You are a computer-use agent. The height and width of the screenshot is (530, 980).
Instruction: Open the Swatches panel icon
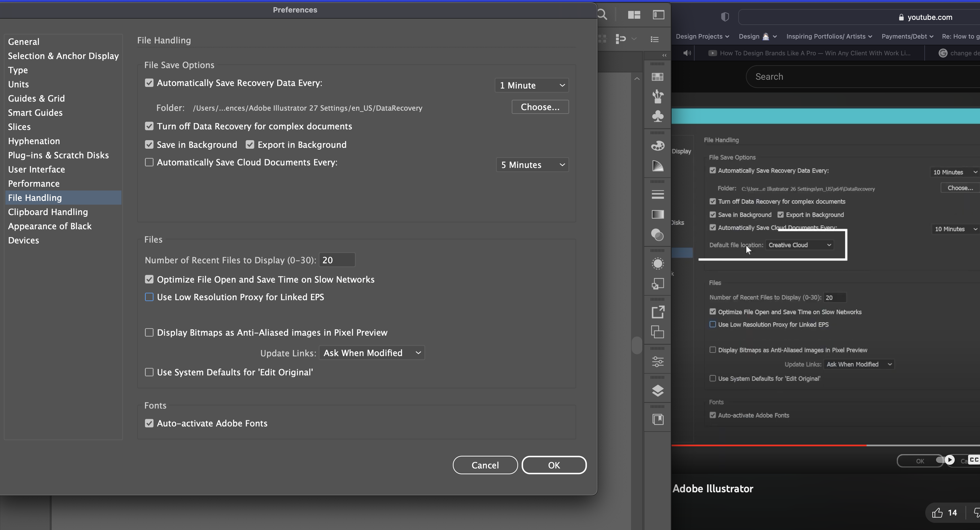pos(657,77)
